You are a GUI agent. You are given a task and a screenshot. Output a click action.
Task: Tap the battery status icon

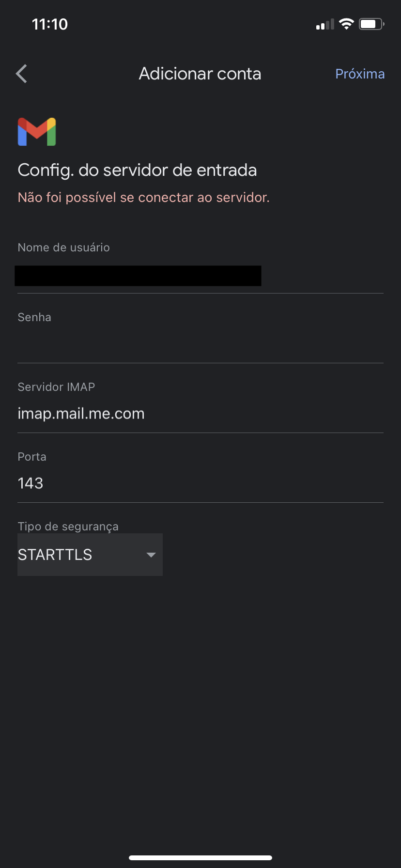click(x=371, y=24)
